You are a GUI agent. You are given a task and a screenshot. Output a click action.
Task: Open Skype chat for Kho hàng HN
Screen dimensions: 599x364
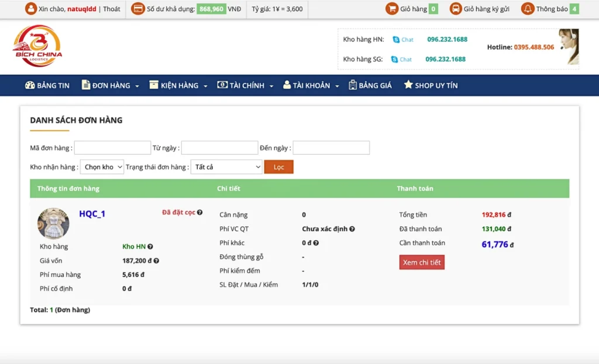(402, 40)
